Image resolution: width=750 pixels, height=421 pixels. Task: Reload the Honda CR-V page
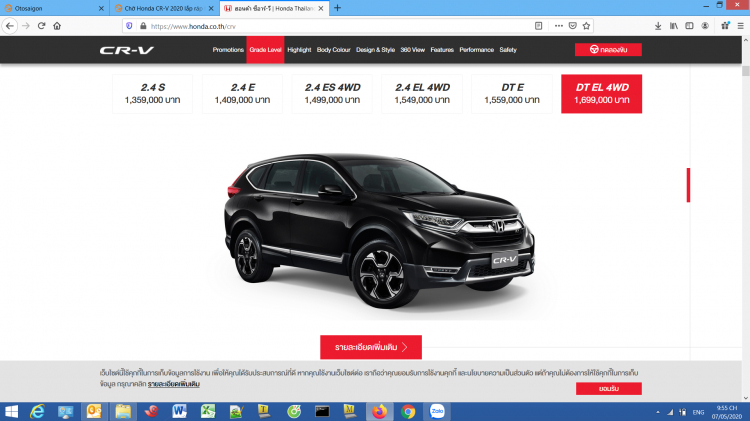pyautogui.click(x=42, y=26)
